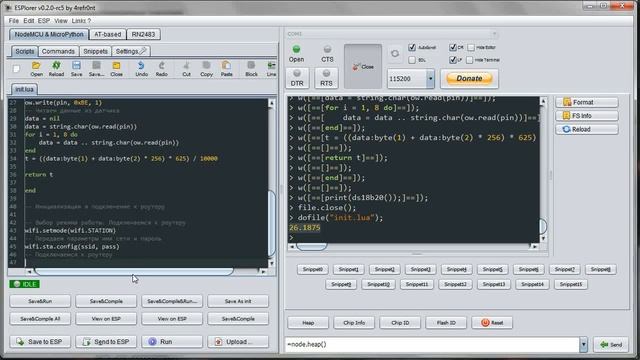Switch to the Commands tab
The width and height of the screenshot is (640, 360).
(x=58, y=51)
